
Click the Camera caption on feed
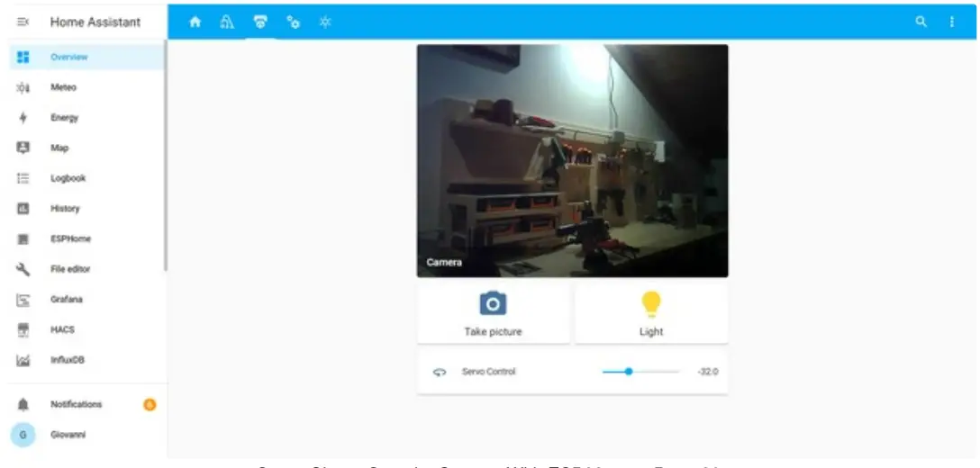click(x=444, y=263)
